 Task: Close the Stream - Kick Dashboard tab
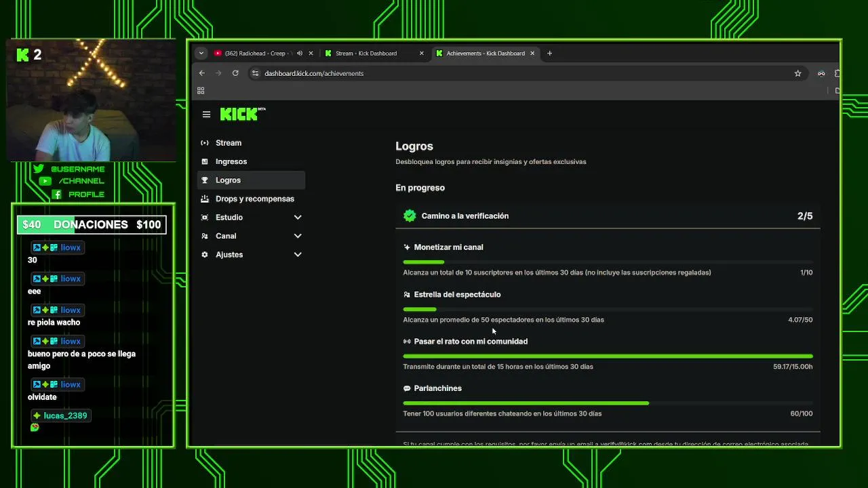point(421,54)
